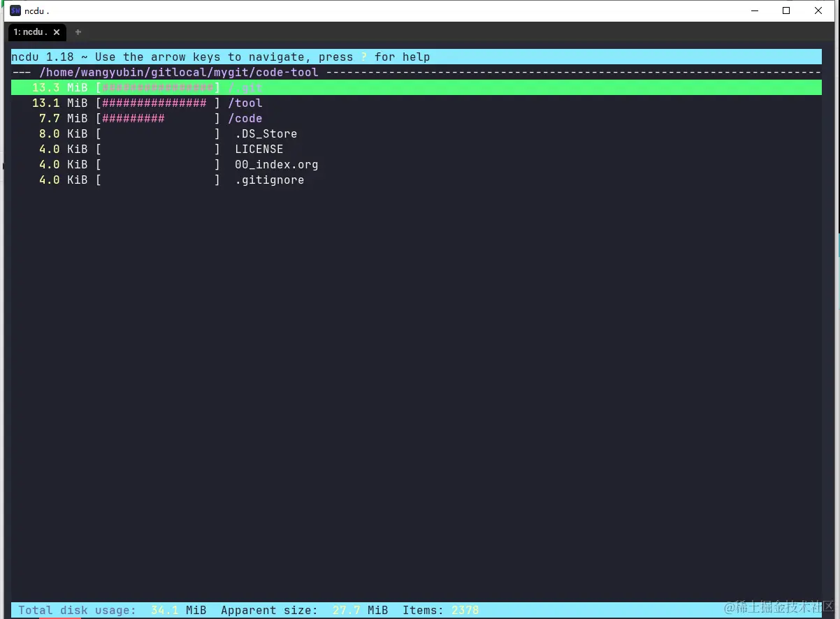Screen dimensions: 840x619
Task: Select the highlighted .git directory row
Action: tap(417, 87)
